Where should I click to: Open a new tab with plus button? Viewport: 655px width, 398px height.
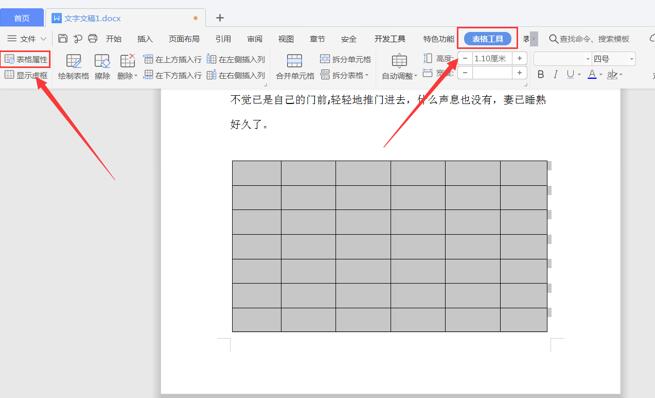coord(220,18)
